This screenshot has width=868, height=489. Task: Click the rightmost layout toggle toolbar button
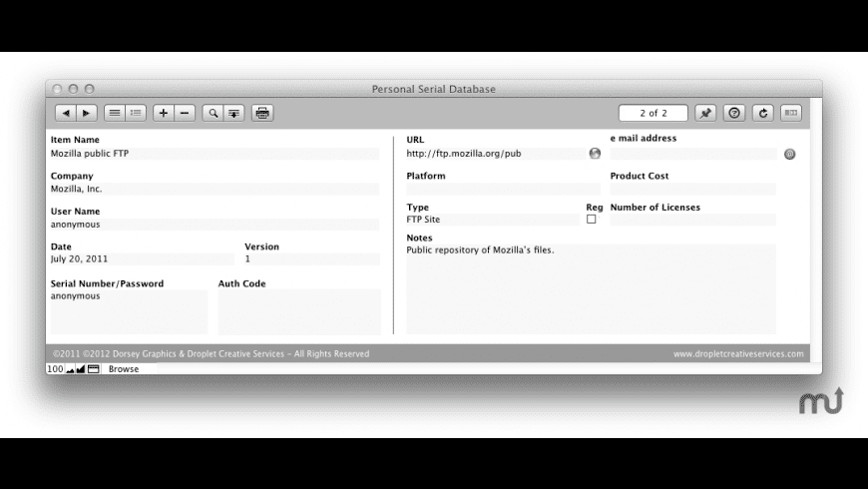point(791,113)
